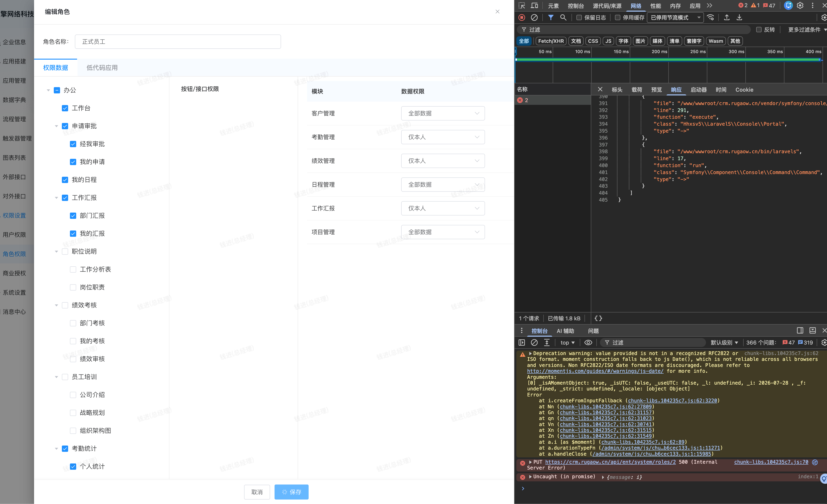Click the 角色名称 input field
Image resolution: width=827 pixels, height=504 pixels.
178,42
